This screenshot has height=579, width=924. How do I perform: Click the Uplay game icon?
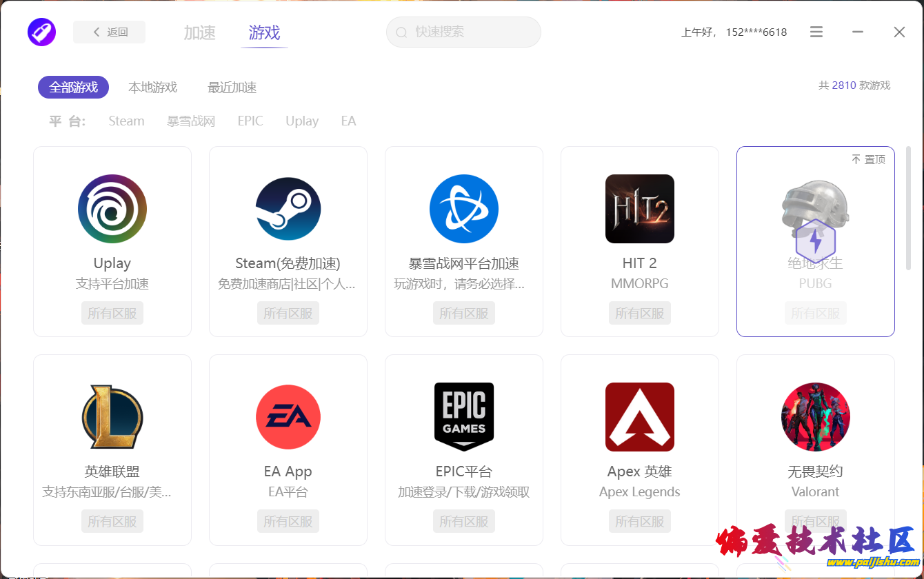[x=112, y=209]
